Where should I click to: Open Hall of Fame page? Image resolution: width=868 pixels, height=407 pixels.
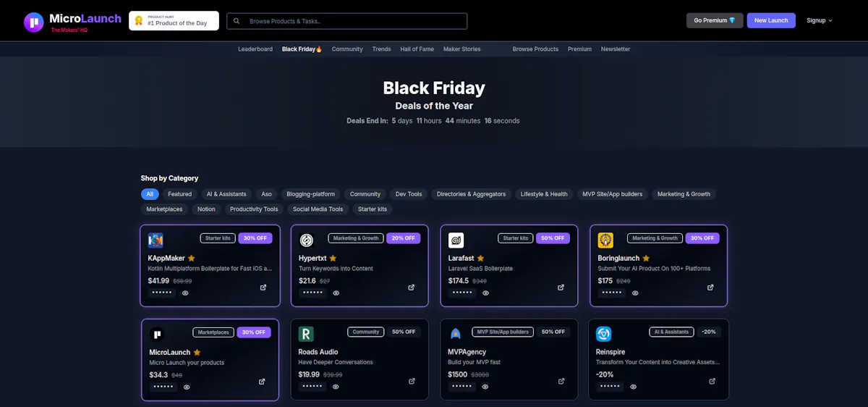coord(417,49)
